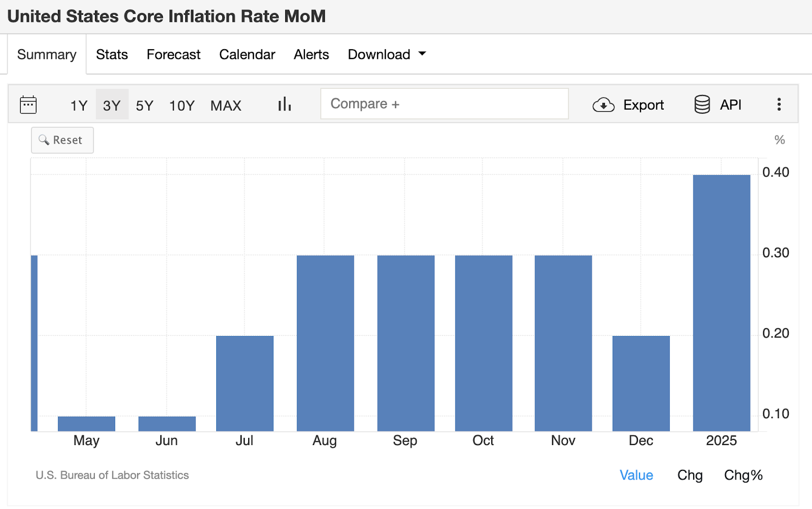
Task: Open the Forecast tab
Action: 174,54
